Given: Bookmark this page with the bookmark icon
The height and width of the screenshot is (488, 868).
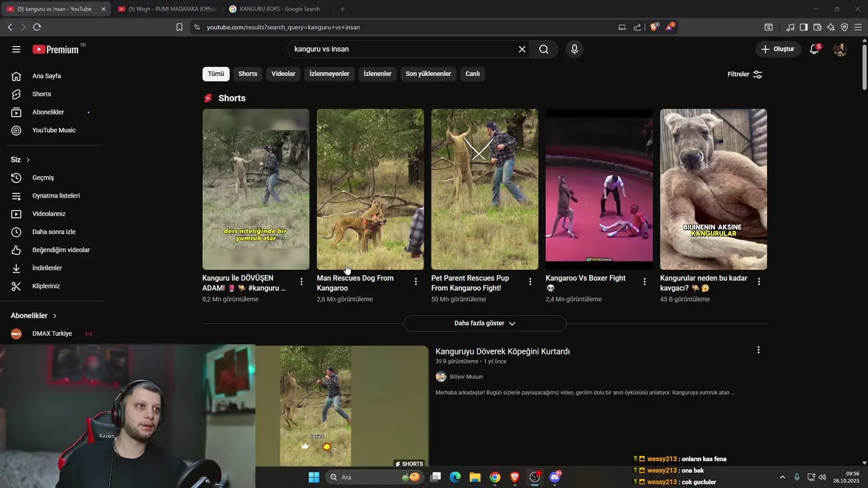Looking at the screenshot, I should pyautogui.click(x=179, y=27).
